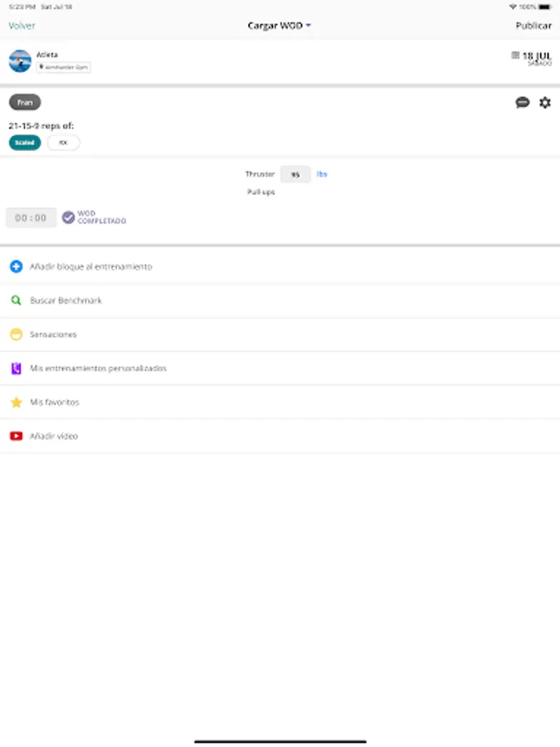Tap the Pull-ups exercise label
560x747 pixels.
261,192
